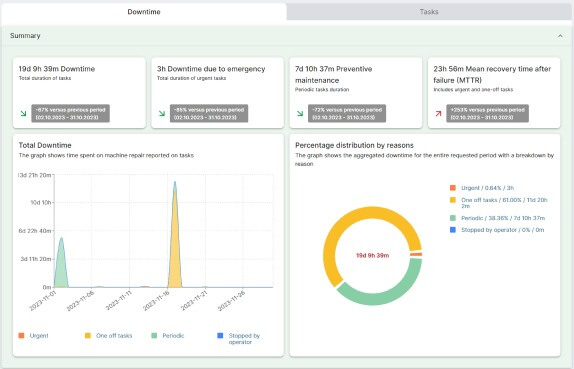Click Stopped by operator / 0% / 0m legend entry

tap(503, 230)
